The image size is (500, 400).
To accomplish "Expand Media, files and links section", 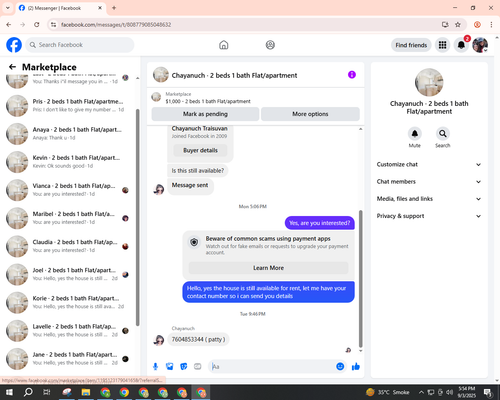I will (429, 199).
